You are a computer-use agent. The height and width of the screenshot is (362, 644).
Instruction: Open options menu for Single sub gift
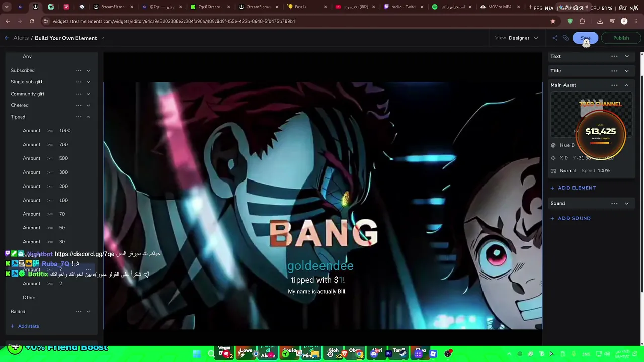point(78,82)
